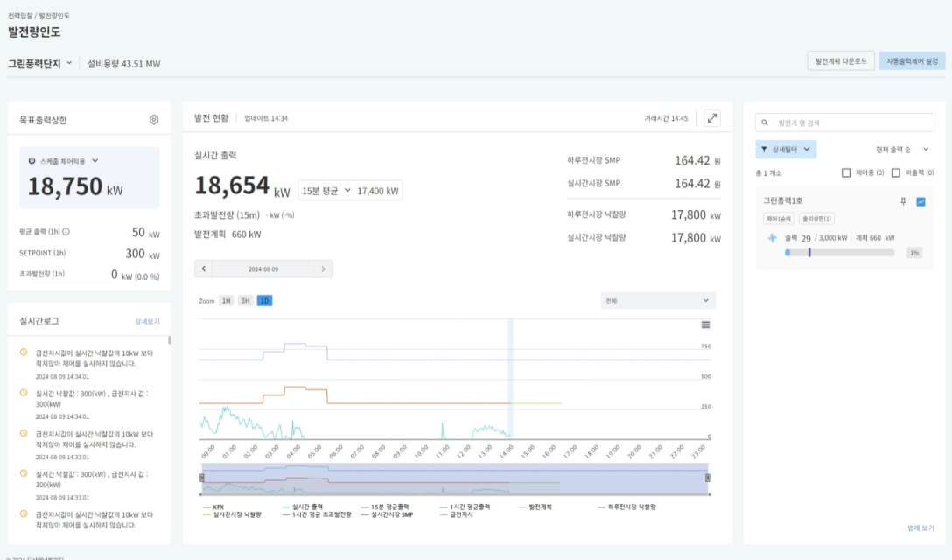This screenshot has width=952, height=560.
Task: Open the 그린풍력단지 site selector dropdown
Action: tap(40, 63)
